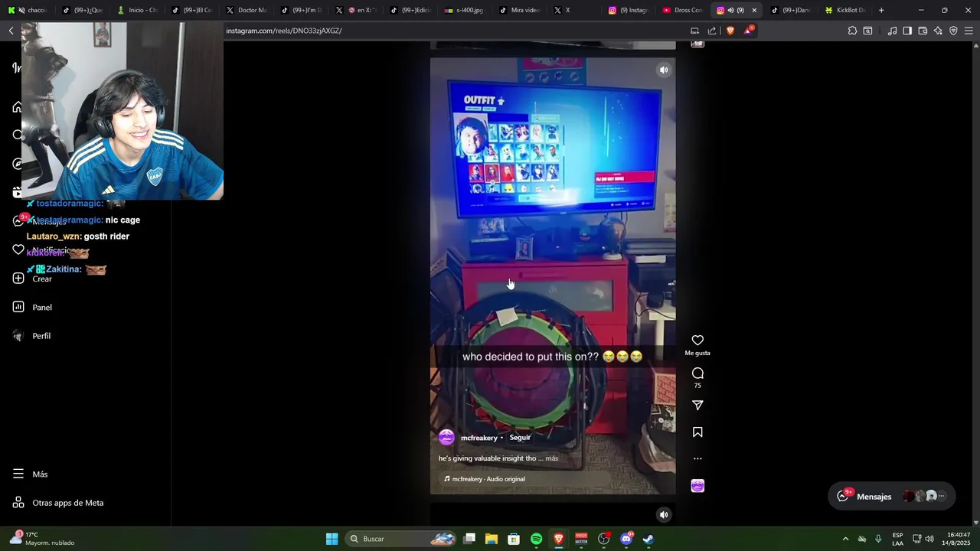Open Spotify from taskbar
The image size is (980, 551).
(x=536, y=539)
